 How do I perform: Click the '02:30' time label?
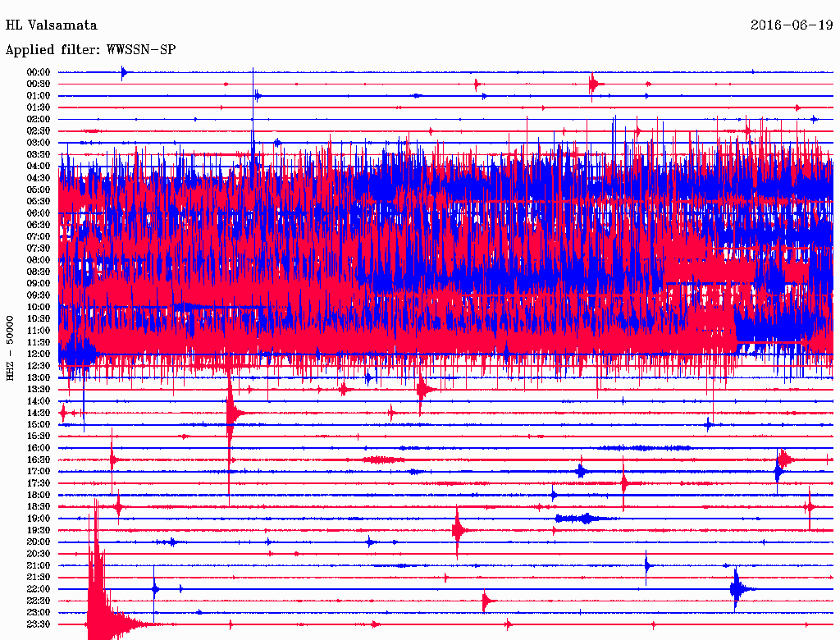point(39,130)
